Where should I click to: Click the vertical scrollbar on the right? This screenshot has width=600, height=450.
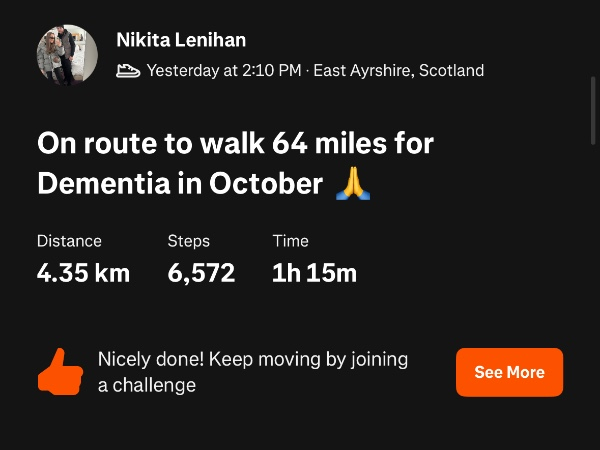coord(595,110)
